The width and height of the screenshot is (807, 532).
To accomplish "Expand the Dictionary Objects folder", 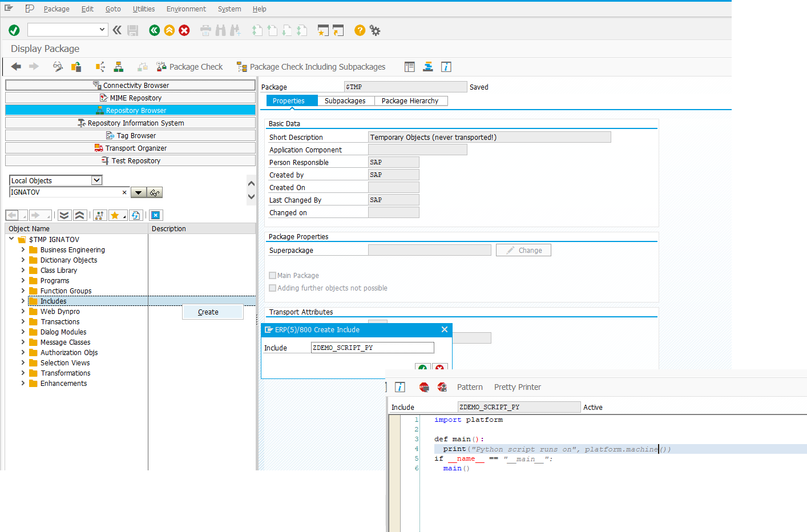I will 23,260.
